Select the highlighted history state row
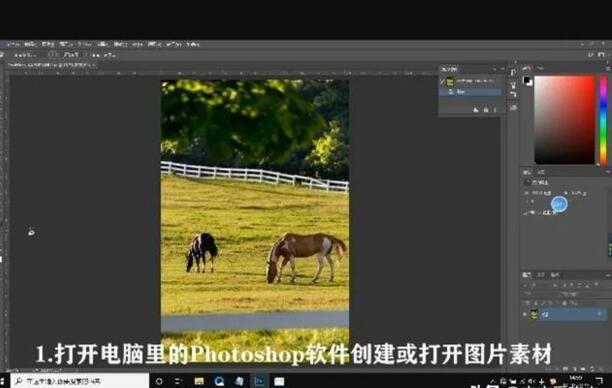This screenshot has height=388, width=612. point(471,92)
